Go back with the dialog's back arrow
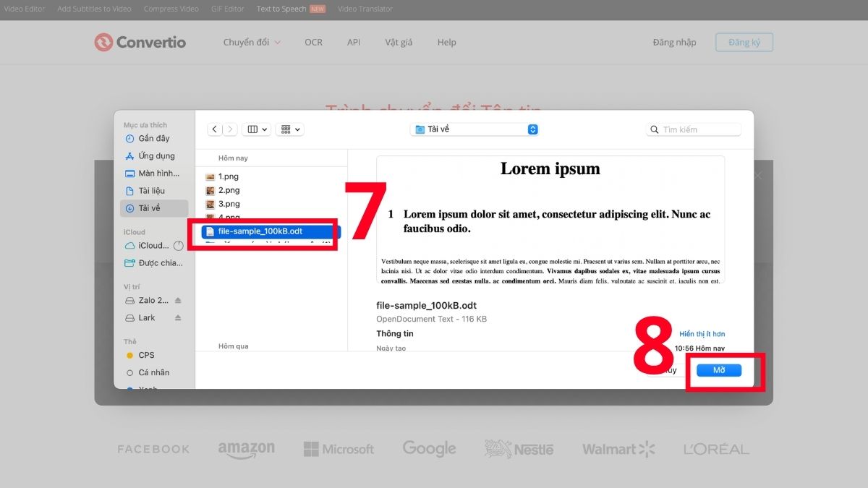Image resolution: width=868 pixels, height=488 pixels. pyautogui.click(x=215, y=129)
